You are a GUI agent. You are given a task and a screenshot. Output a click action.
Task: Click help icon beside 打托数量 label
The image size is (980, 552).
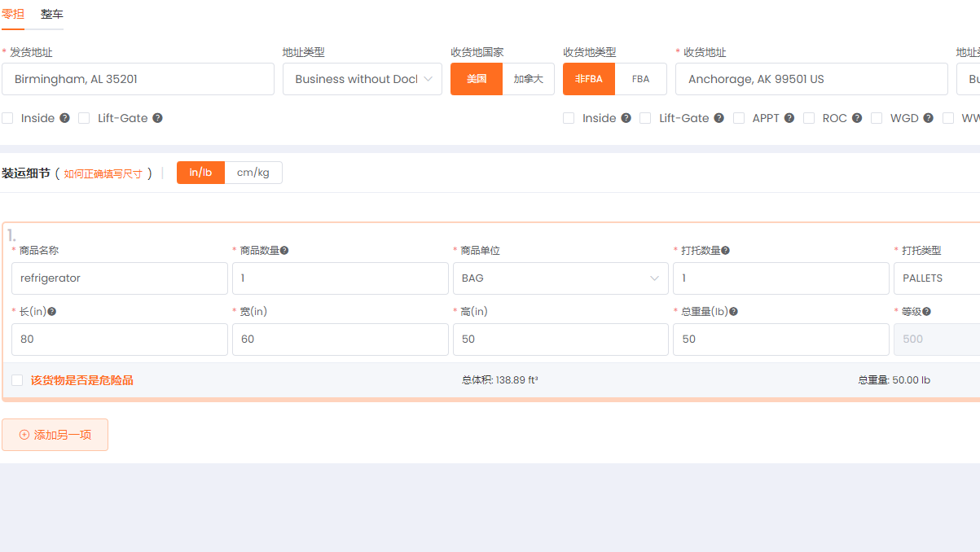tap(725, 251)
